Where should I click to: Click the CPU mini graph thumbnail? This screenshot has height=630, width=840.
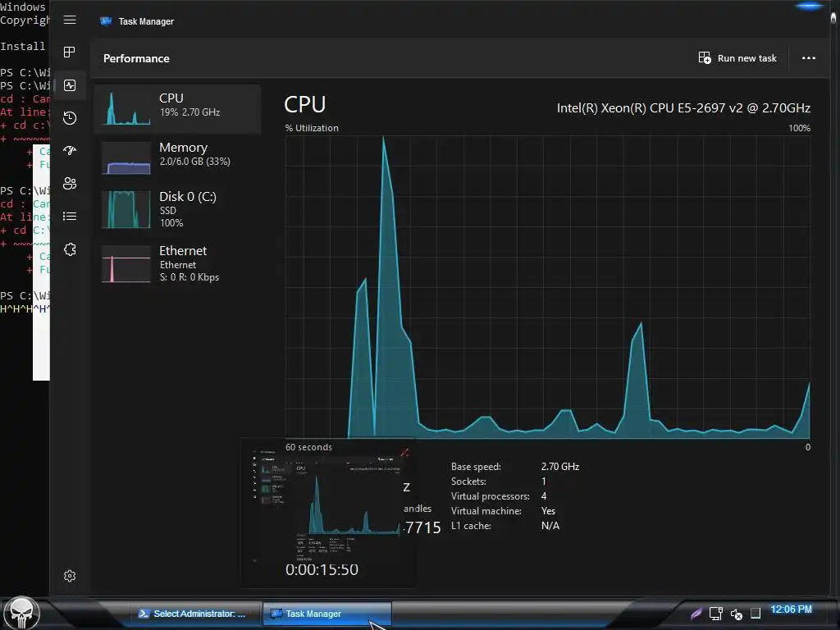coord(126,108)
